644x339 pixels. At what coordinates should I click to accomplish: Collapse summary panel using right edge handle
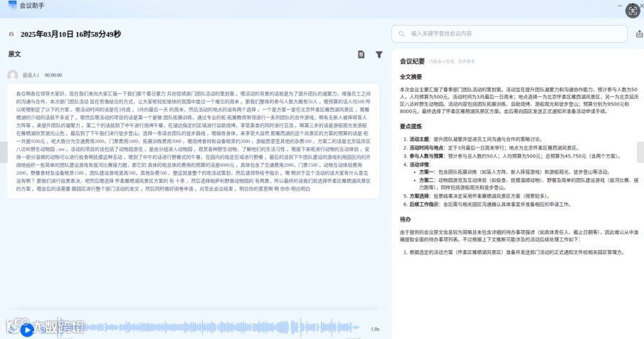pos(640,152)
